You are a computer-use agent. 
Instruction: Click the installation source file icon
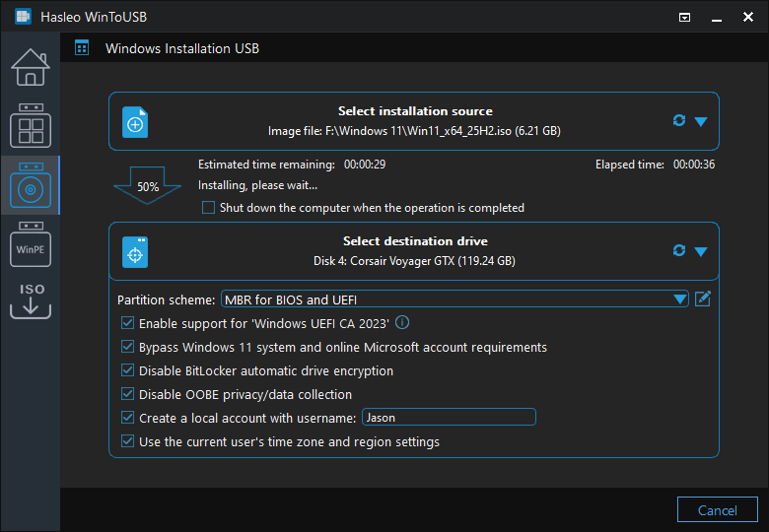pyautogui.click(x=135, y=122)
